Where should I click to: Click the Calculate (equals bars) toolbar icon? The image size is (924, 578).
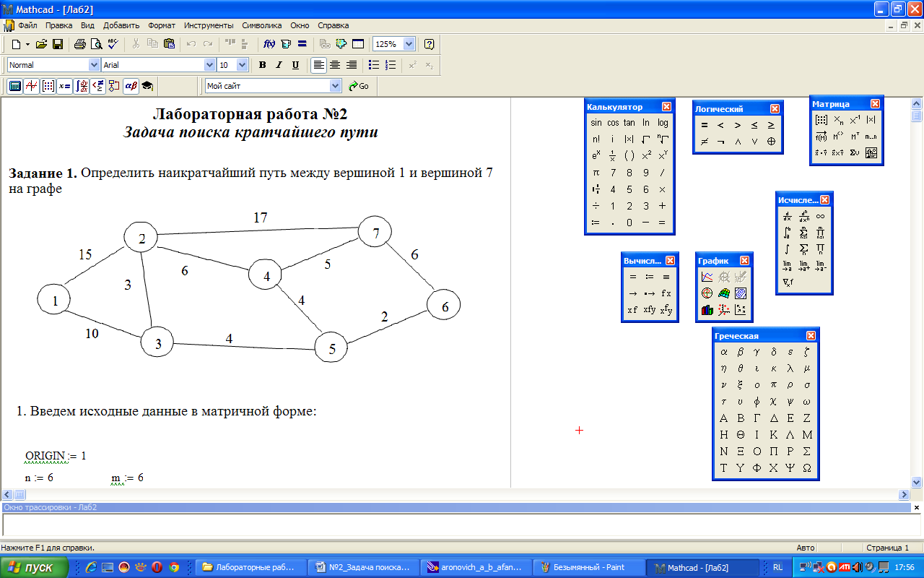coord(302,44)
